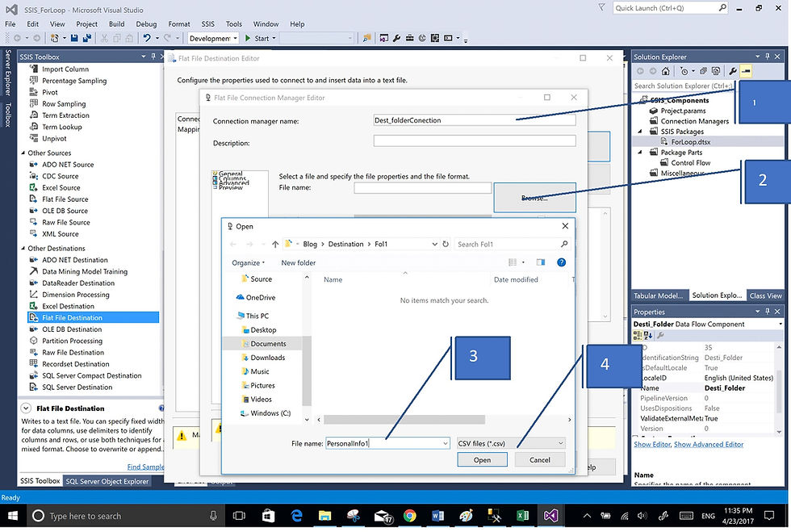Click the Open button in the file dialog
The height and width of the screenshot is (532, 791).
(483, 460)
